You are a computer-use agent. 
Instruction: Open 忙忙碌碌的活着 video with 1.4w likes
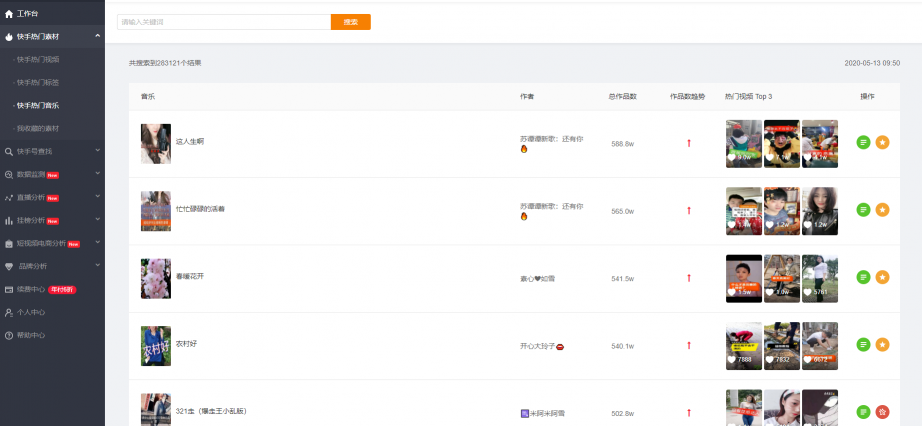tap(744, 211)
